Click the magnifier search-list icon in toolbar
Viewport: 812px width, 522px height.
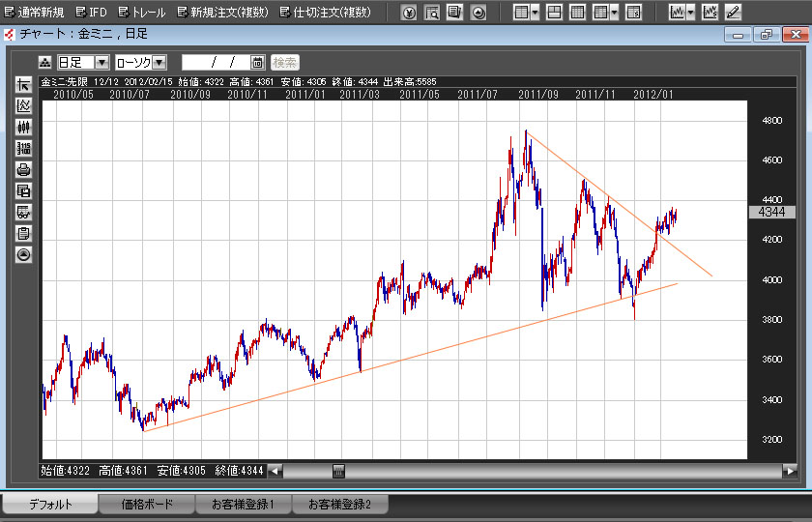[432, 13]
